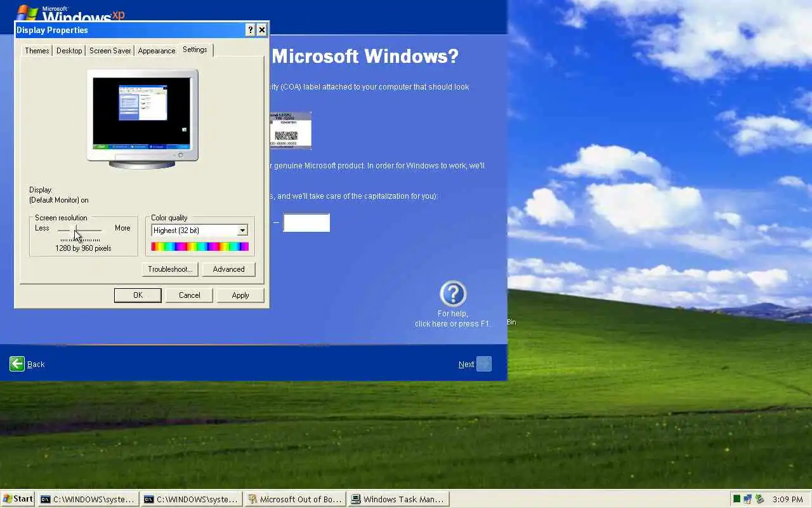Open the Appearance tab

[156, 51]
